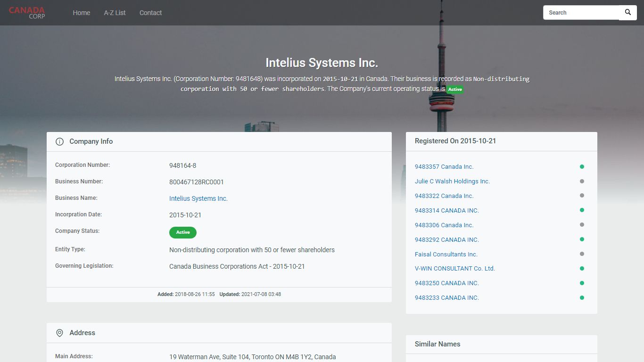Click corporation number 948164-8
This screenshot has height=362, width=644.
pyautogui.click(x=182, y=165)
